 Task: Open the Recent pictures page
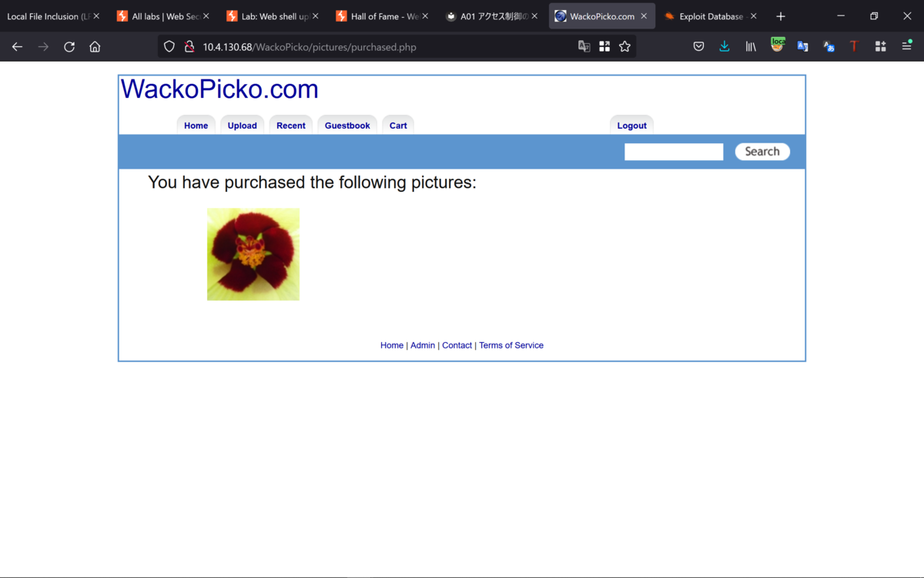(x=291, y=126)
